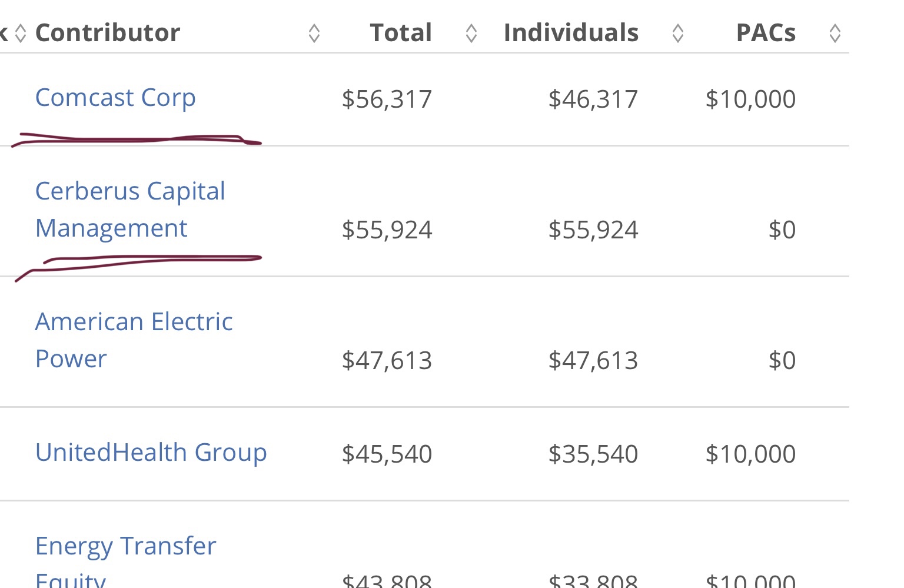Screen dimensions: 904x588
Task: Click the rank column sort arrows
Action: coord(21,33)
